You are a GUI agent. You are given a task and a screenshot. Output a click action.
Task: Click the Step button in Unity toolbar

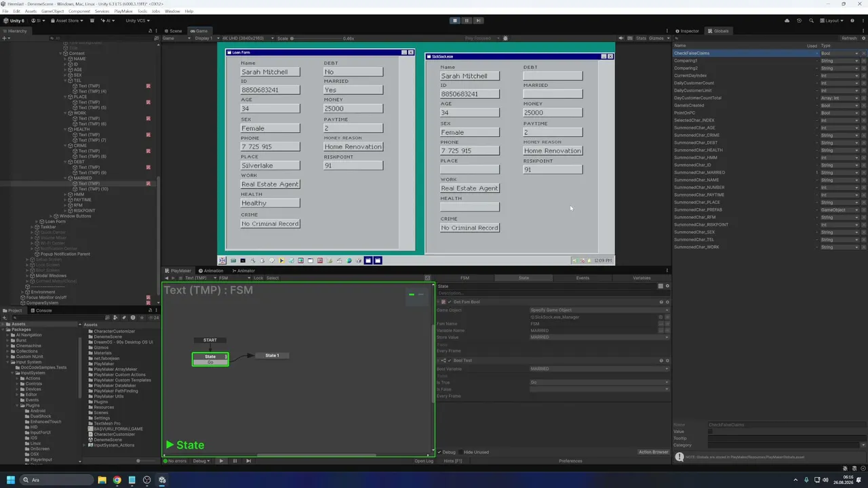(x=477, y=20)
